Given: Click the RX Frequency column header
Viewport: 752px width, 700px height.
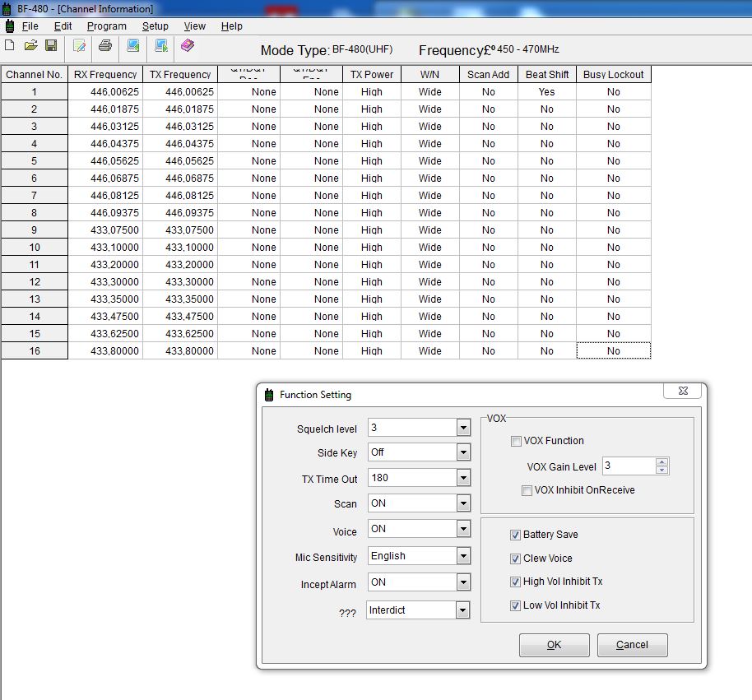Looking at the screenshot, I should coord(105,74).
